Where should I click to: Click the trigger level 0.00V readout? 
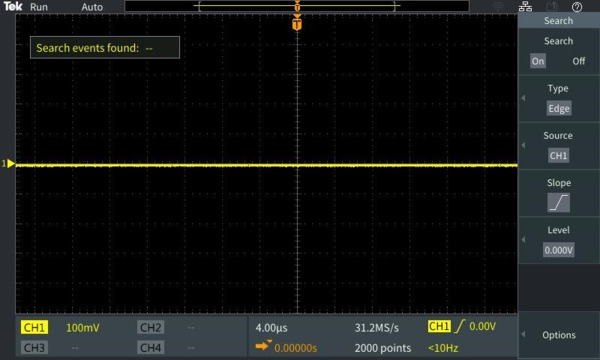[x=482, y=326]
